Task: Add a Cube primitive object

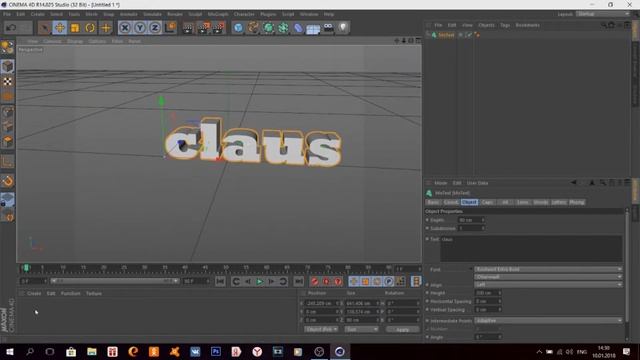Action: 238,28
